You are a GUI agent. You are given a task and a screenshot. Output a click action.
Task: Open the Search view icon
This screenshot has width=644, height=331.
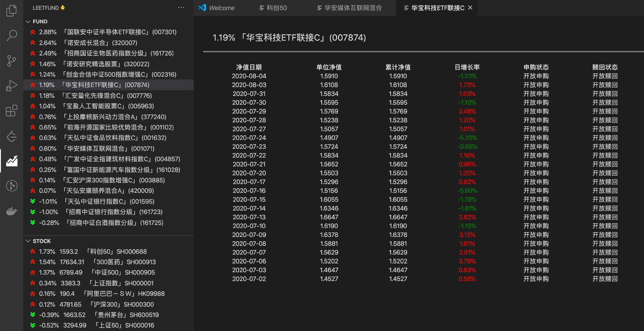coord(12,35)
